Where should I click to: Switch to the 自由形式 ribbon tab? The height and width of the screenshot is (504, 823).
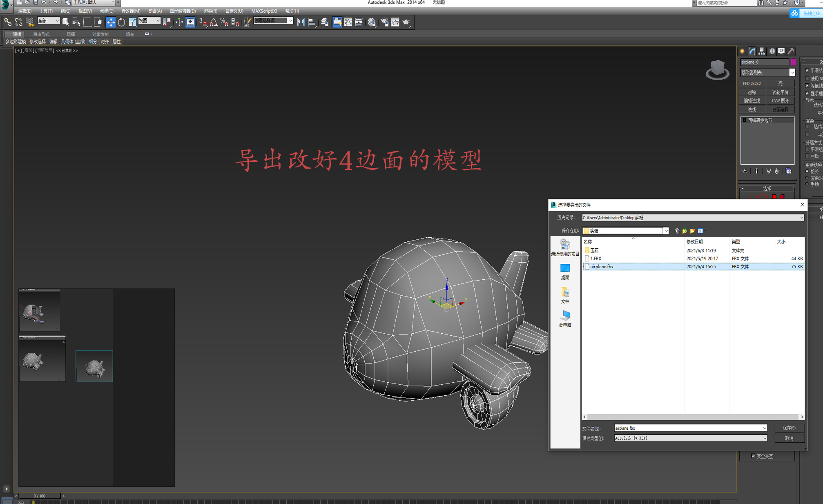pyautogui.click(x=41, y=34)
